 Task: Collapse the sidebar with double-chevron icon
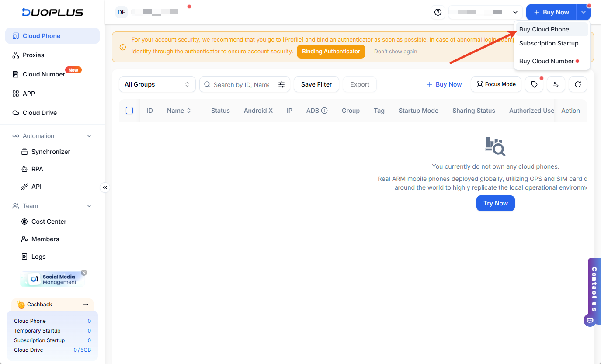[105, 187]
